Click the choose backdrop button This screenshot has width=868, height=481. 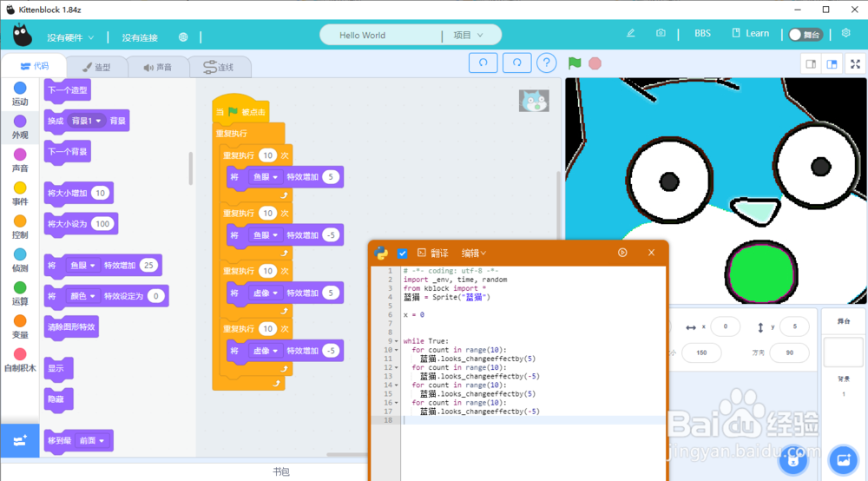pyautogui.click(x=843, y=459)
